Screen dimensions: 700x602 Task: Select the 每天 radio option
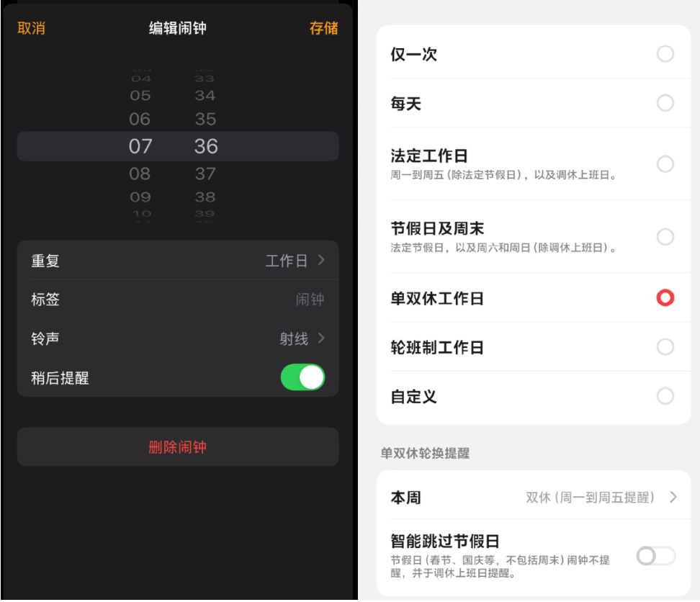click(x=665, y=103)
